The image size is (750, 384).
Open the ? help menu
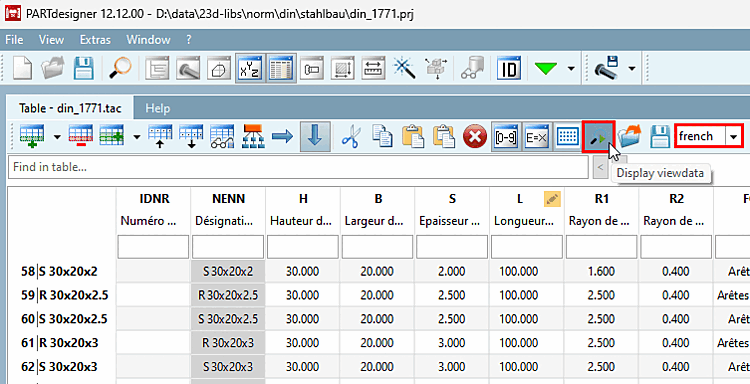coord(189,40)
